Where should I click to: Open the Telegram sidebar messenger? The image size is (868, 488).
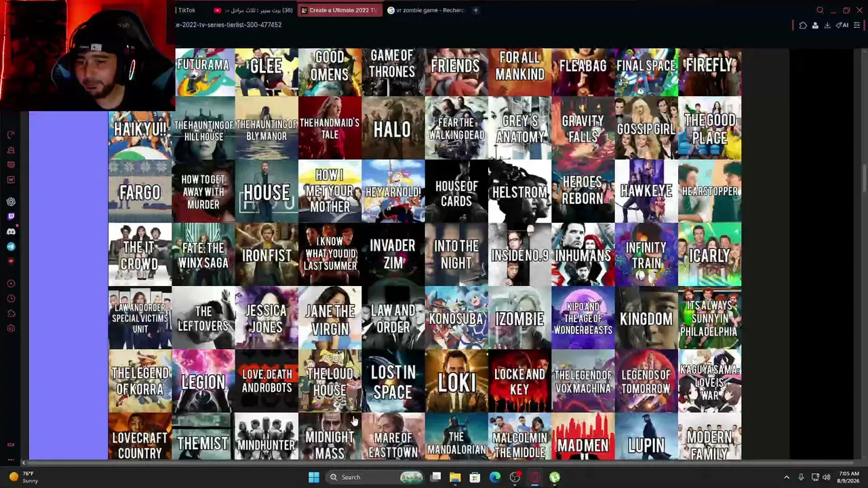point(11,247)
